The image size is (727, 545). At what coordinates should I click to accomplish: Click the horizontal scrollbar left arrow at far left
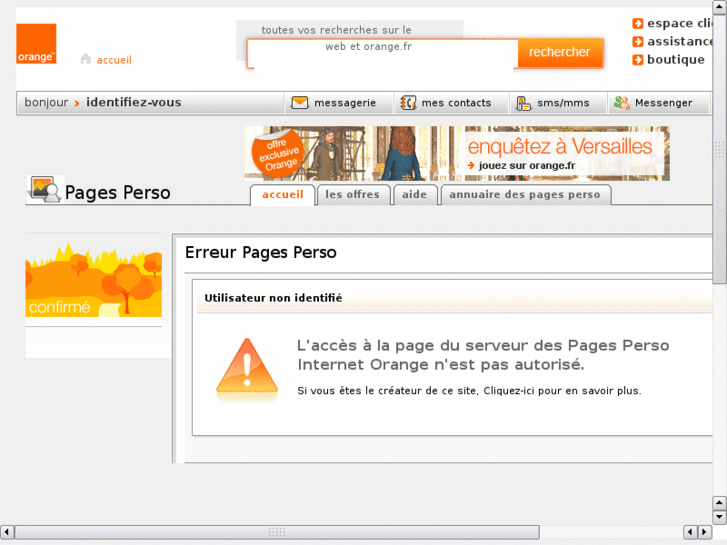pos(7,532)
